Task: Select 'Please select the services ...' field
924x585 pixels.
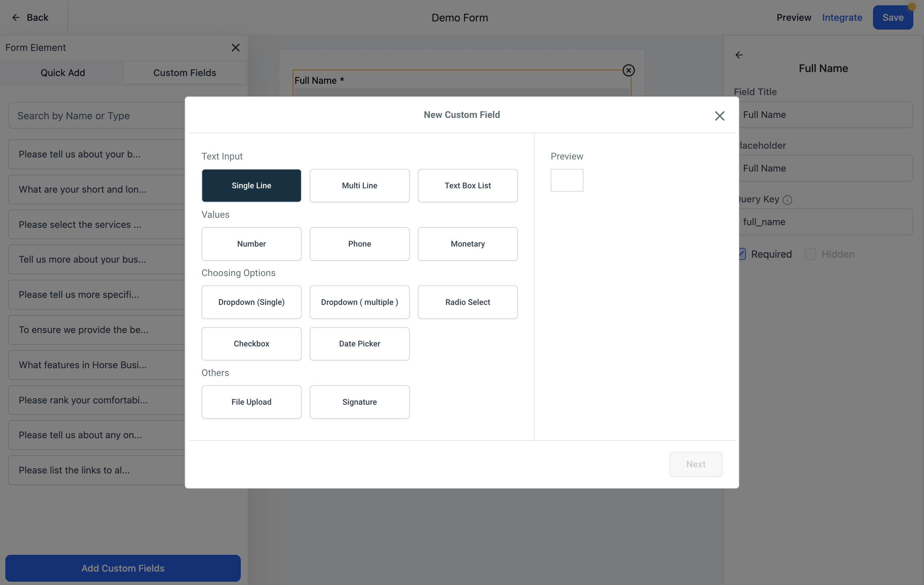Action: 97,225
